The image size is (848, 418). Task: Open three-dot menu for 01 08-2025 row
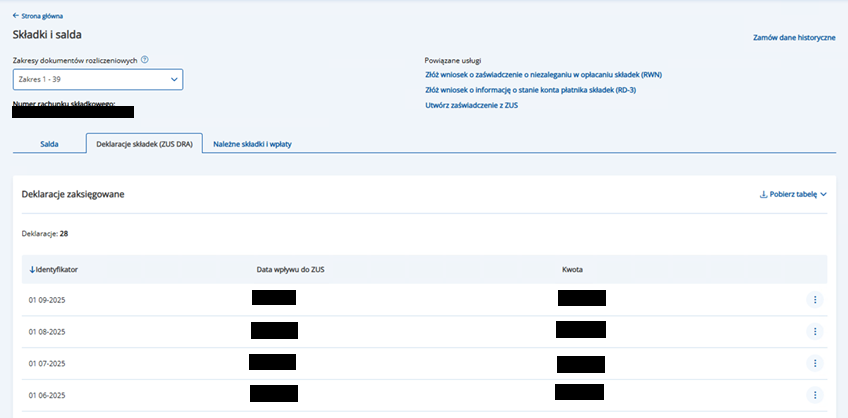(x=814, y=331)
